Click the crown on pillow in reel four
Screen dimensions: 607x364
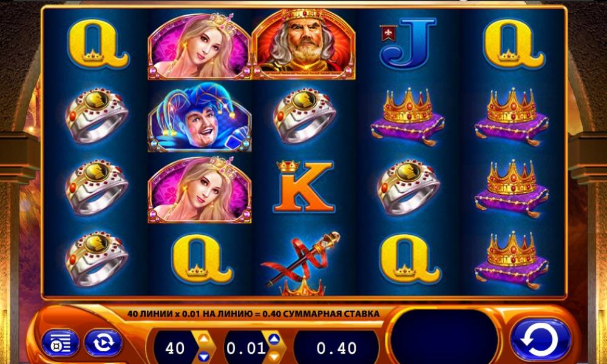(407, 117)
